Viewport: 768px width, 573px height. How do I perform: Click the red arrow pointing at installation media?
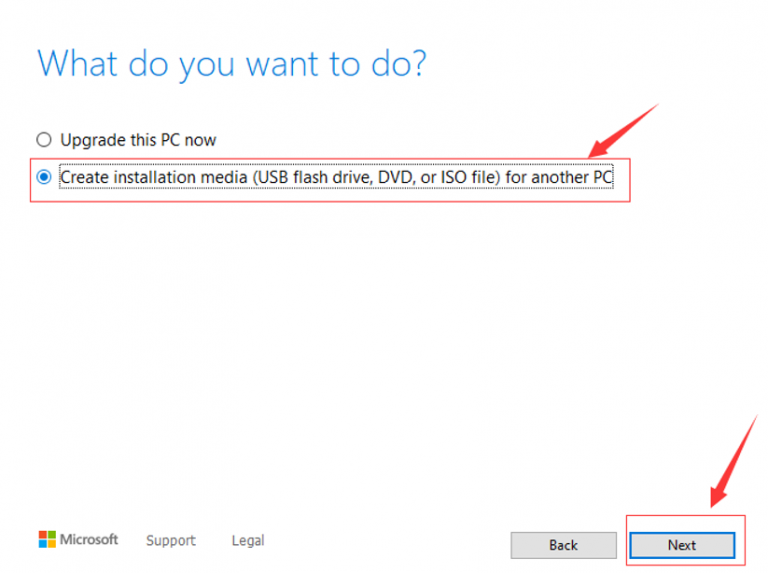click(624, 130)
